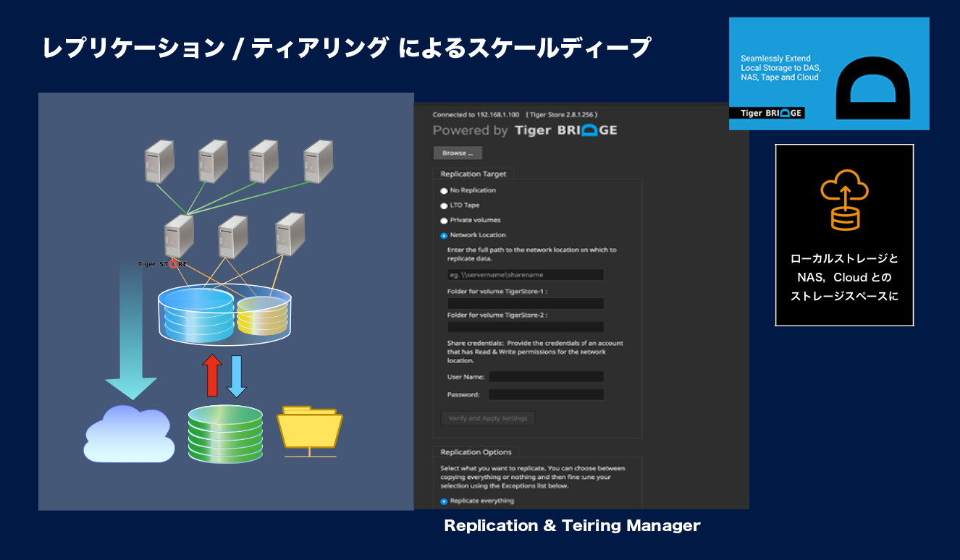Click the red up arrow
Screen dimensions: 960x560
click(211, 375)
